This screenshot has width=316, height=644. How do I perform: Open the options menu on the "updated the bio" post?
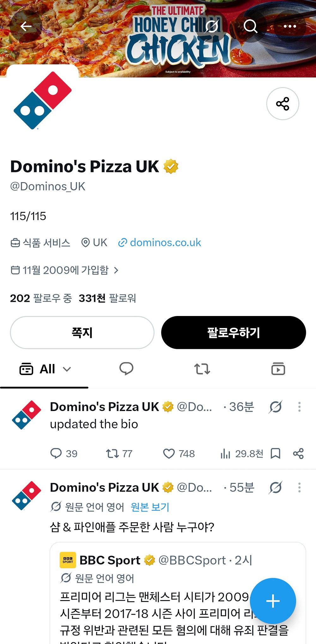coord(299,407)
